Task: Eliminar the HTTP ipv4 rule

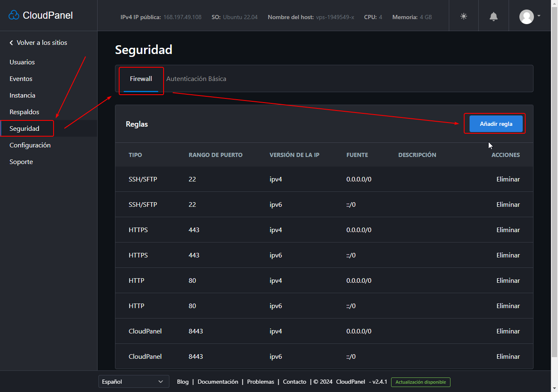Action: click(x=508, y=281)
